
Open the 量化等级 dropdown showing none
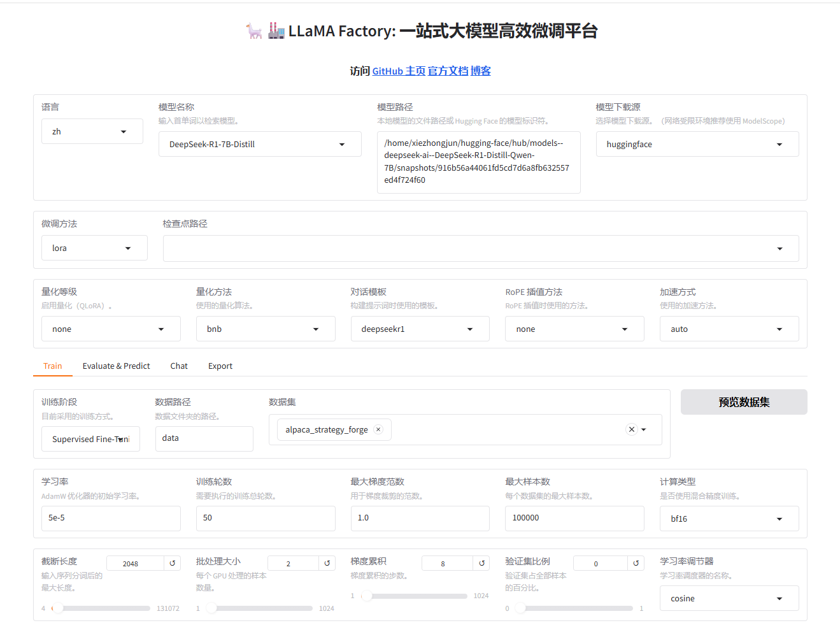pos(111,329)
